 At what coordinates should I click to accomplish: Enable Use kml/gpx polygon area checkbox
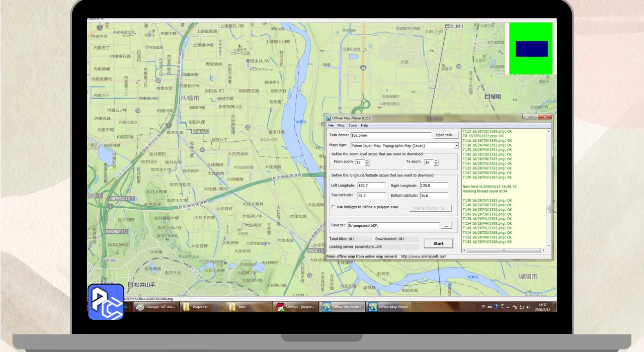click(333, 207)
